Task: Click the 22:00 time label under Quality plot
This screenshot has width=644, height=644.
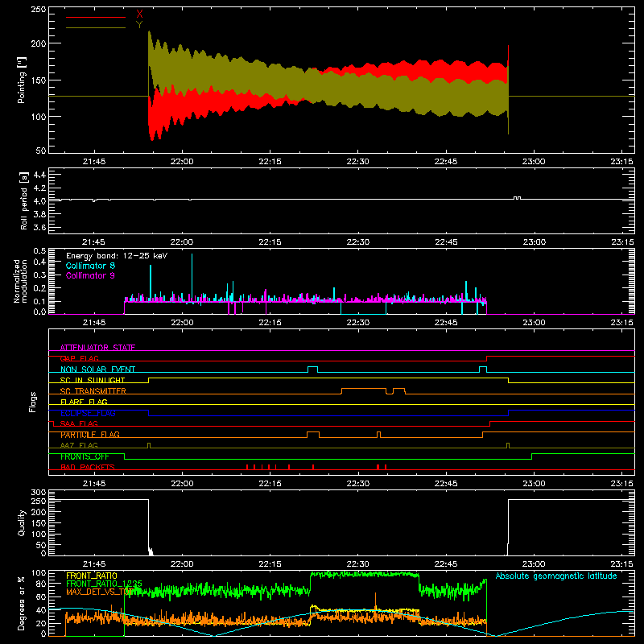Action: point(182,564)
